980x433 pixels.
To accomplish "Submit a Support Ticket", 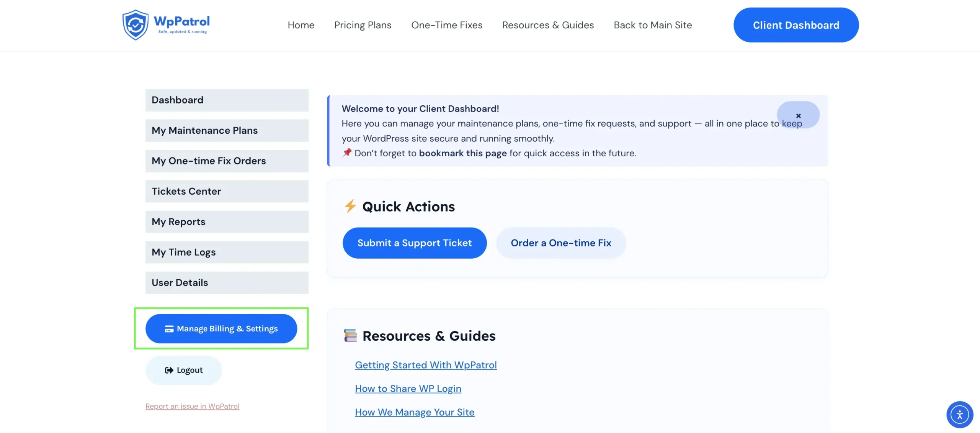I will pyautogui.click(x=415, y=243).
